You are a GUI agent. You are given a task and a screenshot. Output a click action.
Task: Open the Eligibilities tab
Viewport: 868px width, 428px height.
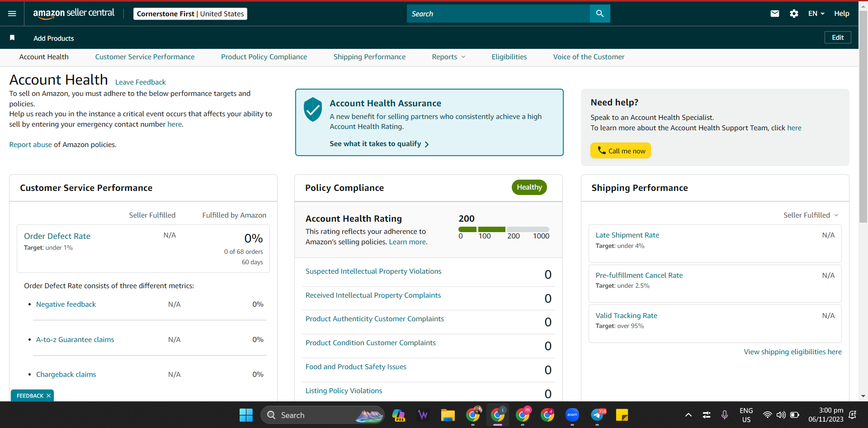point(509,57)
